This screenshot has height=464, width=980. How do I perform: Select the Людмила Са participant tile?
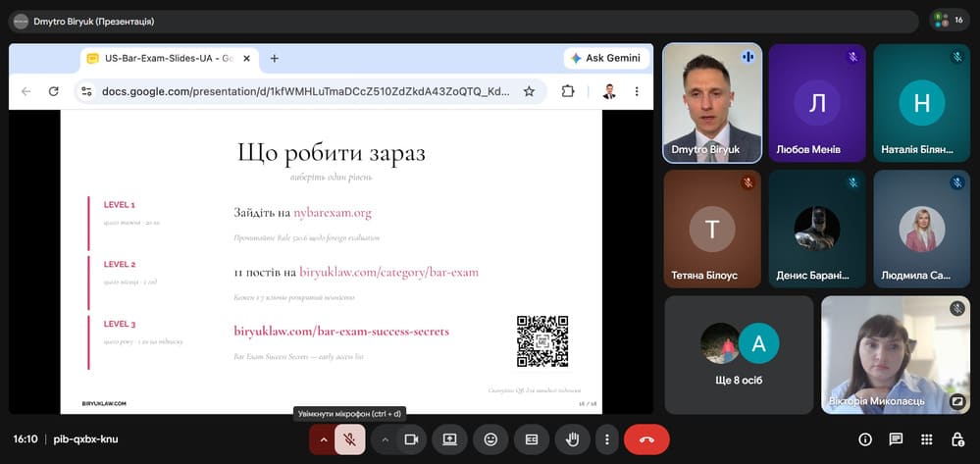tap(922, 229)
